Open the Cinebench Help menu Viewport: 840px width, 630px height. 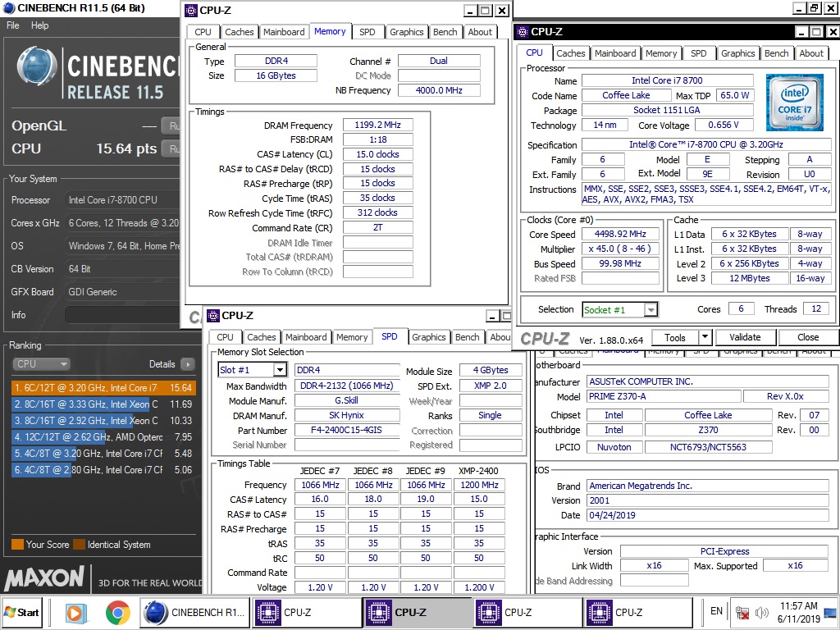pos(39,25)
